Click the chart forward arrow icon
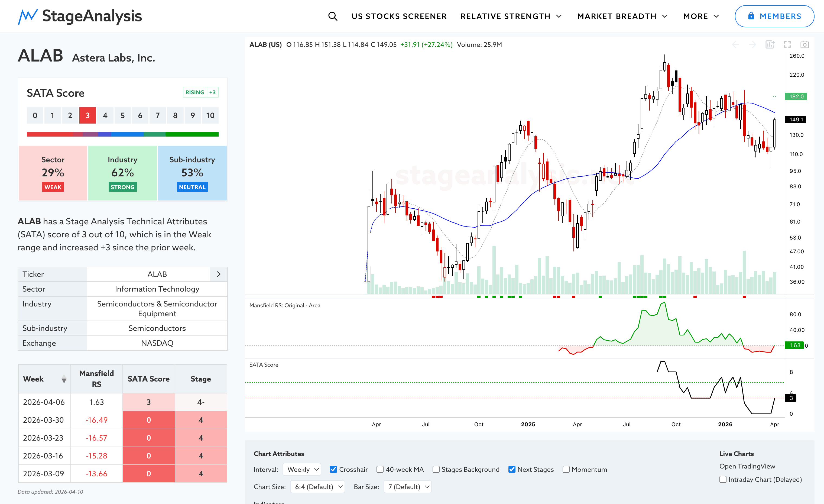This screenshot has width=824, height=504. pyautogui.click(x=752, y=44)
